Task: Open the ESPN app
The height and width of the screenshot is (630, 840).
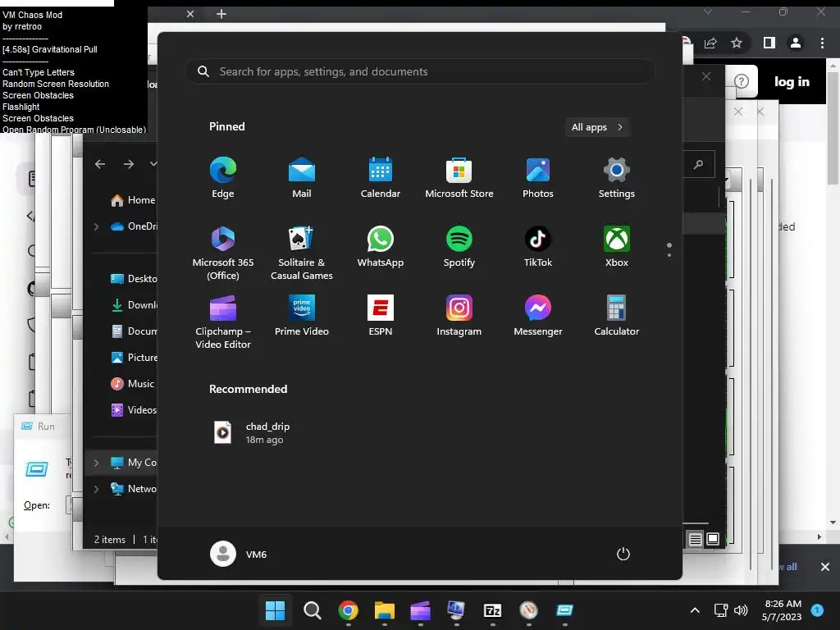Action: [x=381, y=316]
